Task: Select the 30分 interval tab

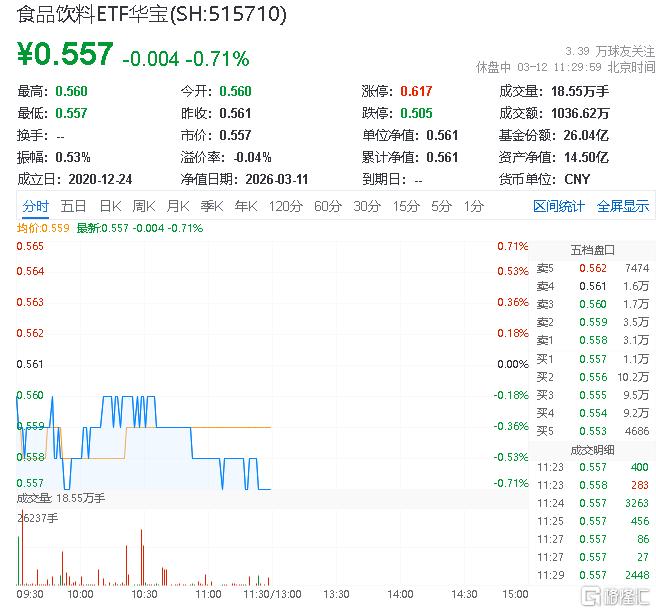Action: click(367, 206)
